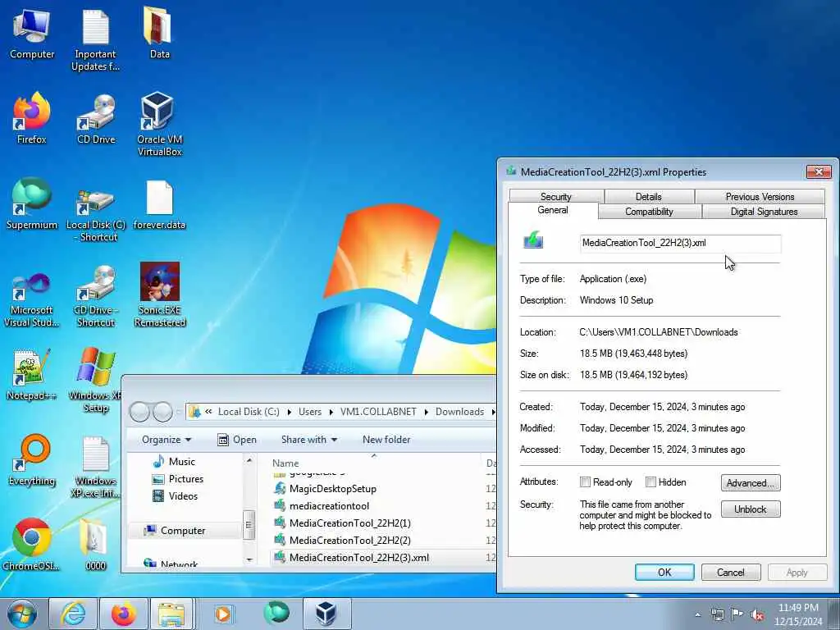Select Computer in Explorer navigation pane
Image resolution: width=840 pixels, height=630 pixels.
tap(183, 531)
